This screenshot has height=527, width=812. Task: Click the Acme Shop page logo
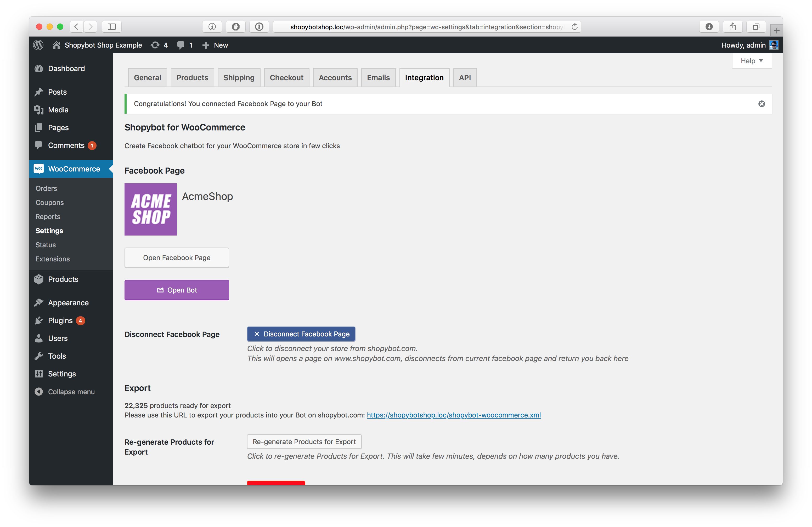click(150, 209)
